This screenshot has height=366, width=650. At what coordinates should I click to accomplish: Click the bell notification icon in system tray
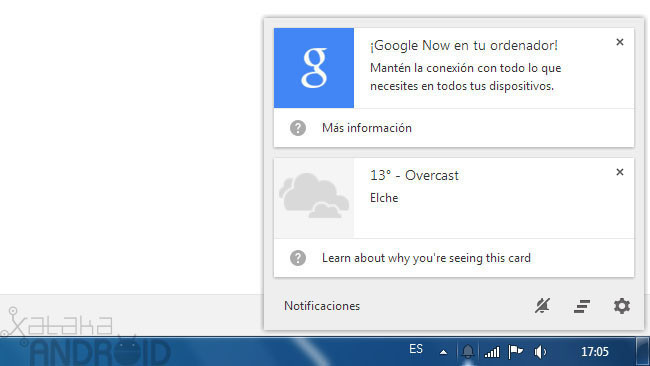pyautogui.click(x=468, y=352)
